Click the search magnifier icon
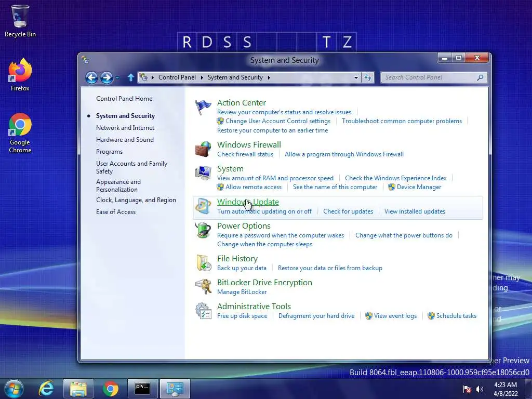Screen dimensions: 532x399 (480, 77)
